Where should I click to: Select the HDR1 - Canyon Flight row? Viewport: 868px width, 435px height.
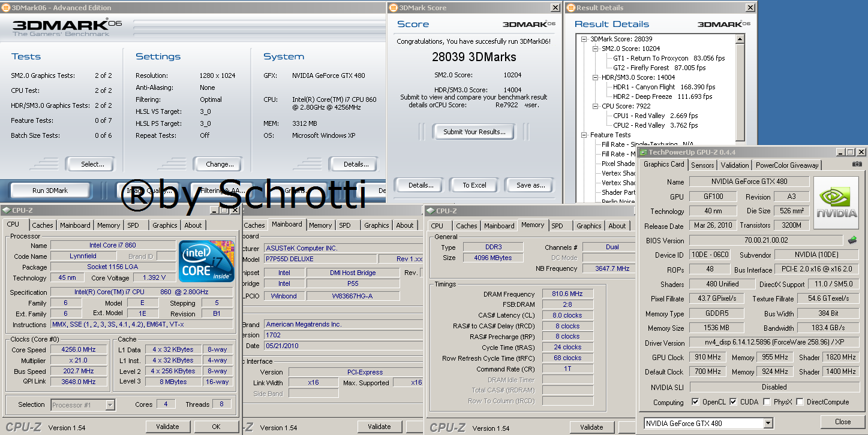[x=664, y=87]
